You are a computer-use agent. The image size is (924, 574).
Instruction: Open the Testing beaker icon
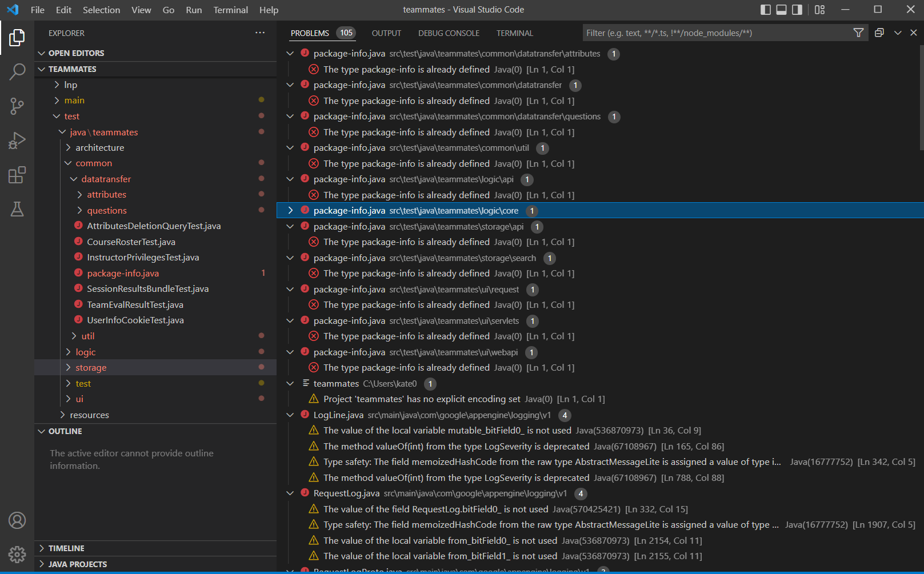(17, 209)
